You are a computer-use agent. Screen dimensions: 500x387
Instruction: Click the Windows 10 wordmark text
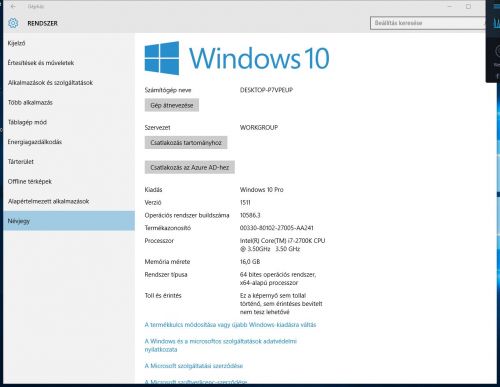coord(259,58)
